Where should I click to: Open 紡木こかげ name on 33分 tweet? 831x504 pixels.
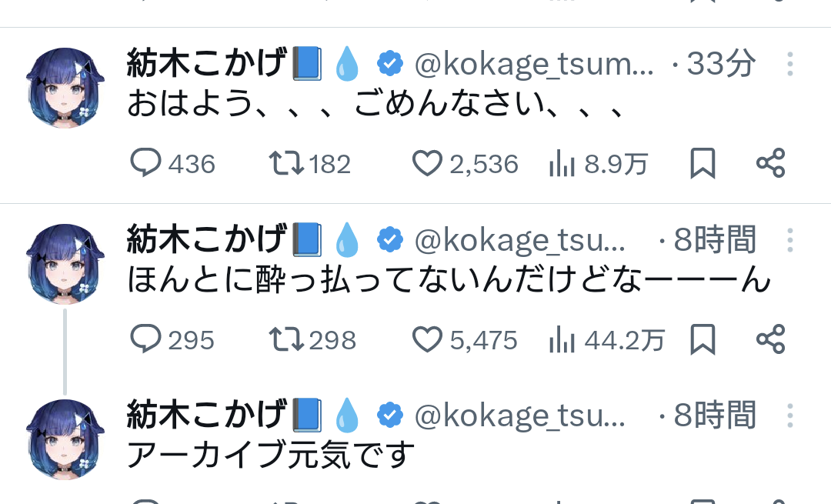tap(206, 65)
